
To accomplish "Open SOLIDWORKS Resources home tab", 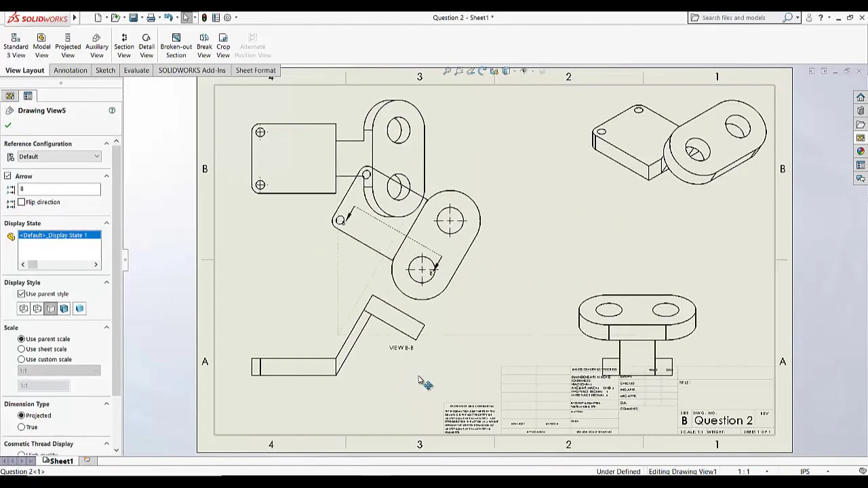I will pyautogui.click(x=861, y=98).
